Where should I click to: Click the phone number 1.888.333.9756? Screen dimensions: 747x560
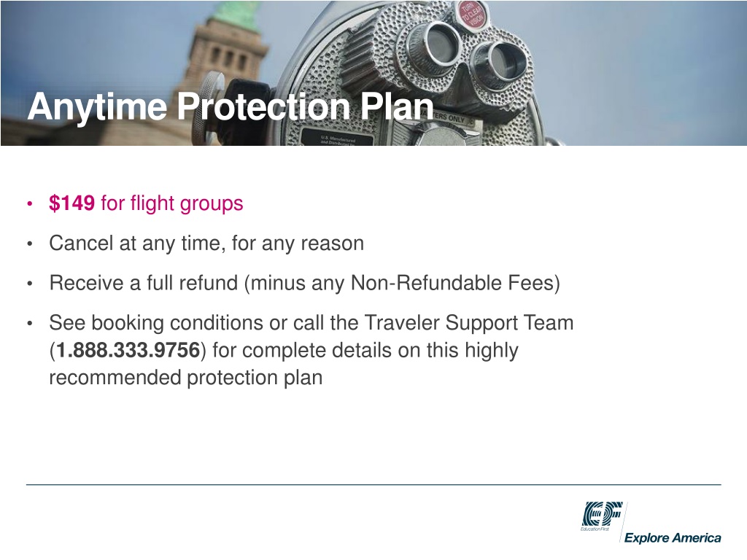pyautogui.click(x=128, y=351)
